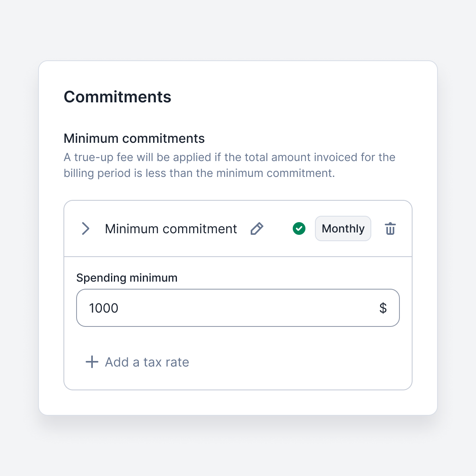The image size is (476, 476).
Task: Click the Spending minimum label
Action: coord(127,278)
